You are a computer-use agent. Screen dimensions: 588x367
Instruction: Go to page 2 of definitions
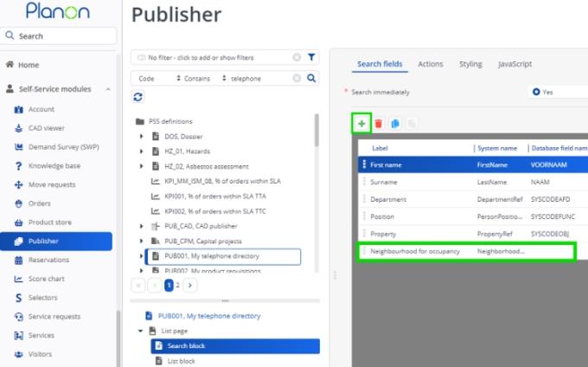click(177, 285)
